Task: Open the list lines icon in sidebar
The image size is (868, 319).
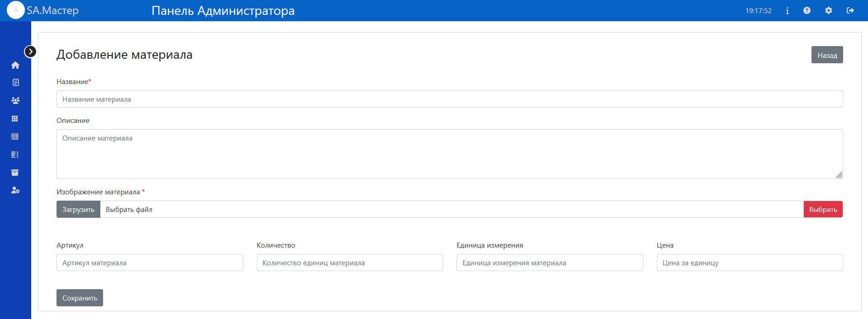Action: 15,155
